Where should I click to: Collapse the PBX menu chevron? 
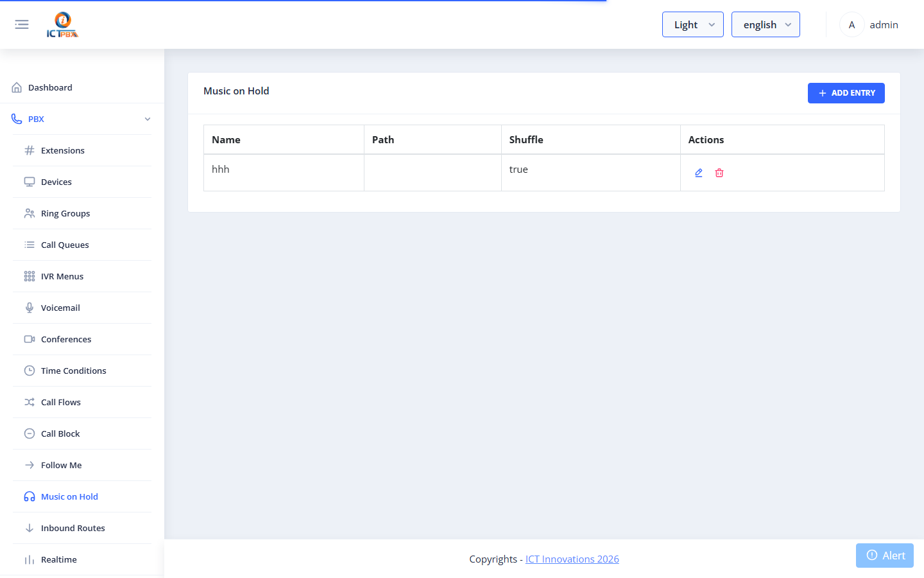coord(148,119)
